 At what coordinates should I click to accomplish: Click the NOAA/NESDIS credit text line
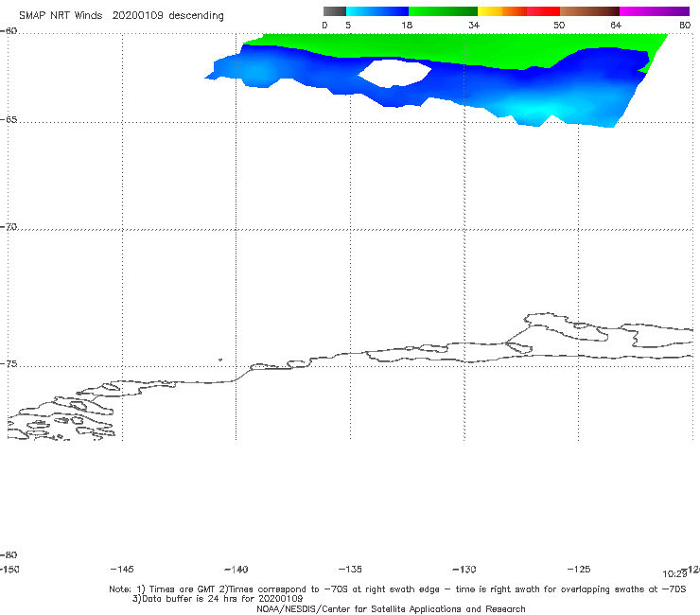click(391, 609)
